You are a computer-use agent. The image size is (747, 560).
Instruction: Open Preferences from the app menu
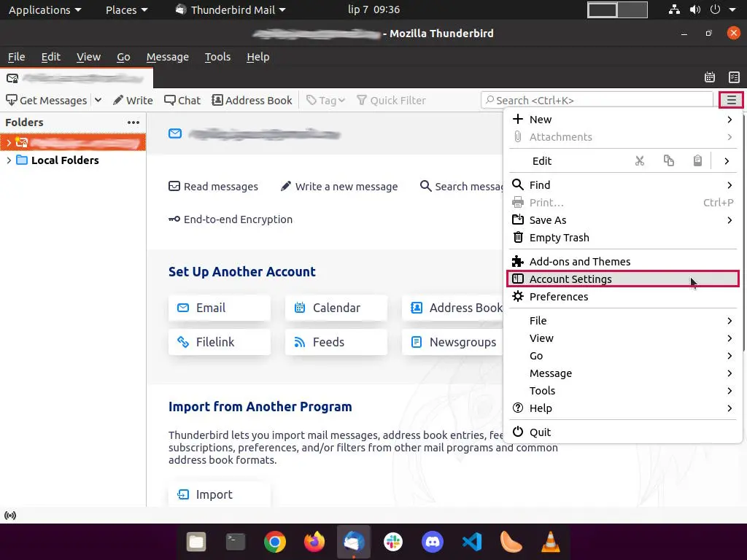coord(623,297)
